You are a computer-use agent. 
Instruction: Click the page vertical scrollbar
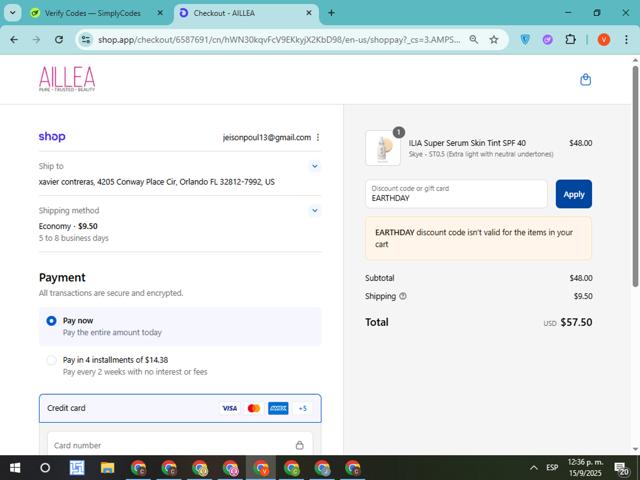[x=635, y=176]
